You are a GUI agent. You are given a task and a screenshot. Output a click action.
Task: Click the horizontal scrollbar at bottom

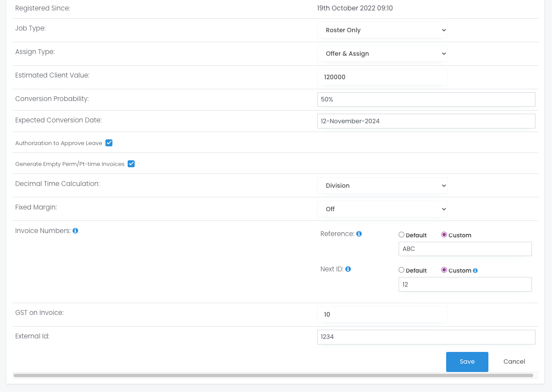point(273,375)
